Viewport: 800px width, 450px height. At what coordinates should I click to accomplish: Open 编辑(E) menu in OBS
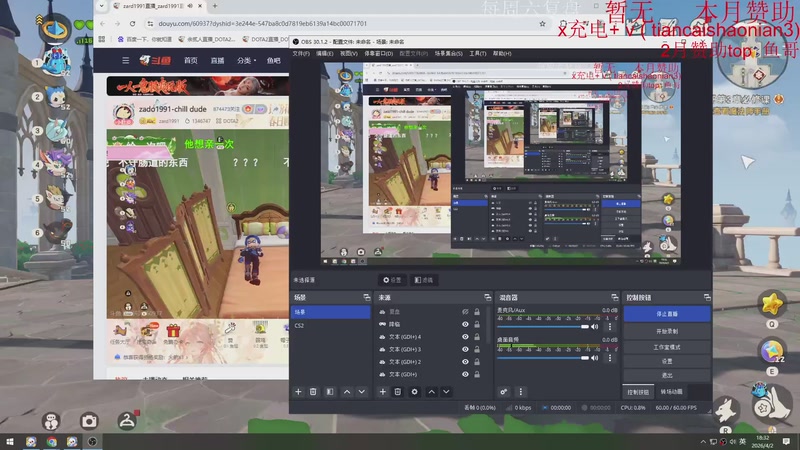click(x=324, y=54)
